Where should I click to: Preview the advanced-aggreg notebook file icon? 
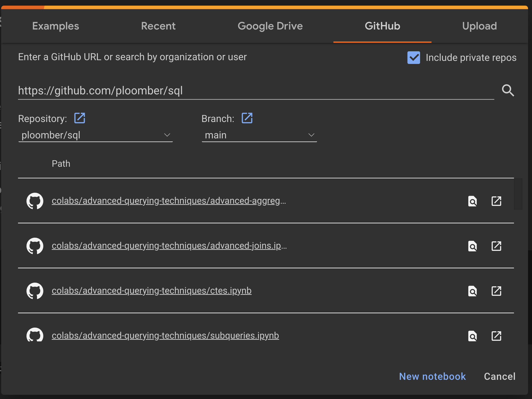pyautogui.click(x=472, y=201)
